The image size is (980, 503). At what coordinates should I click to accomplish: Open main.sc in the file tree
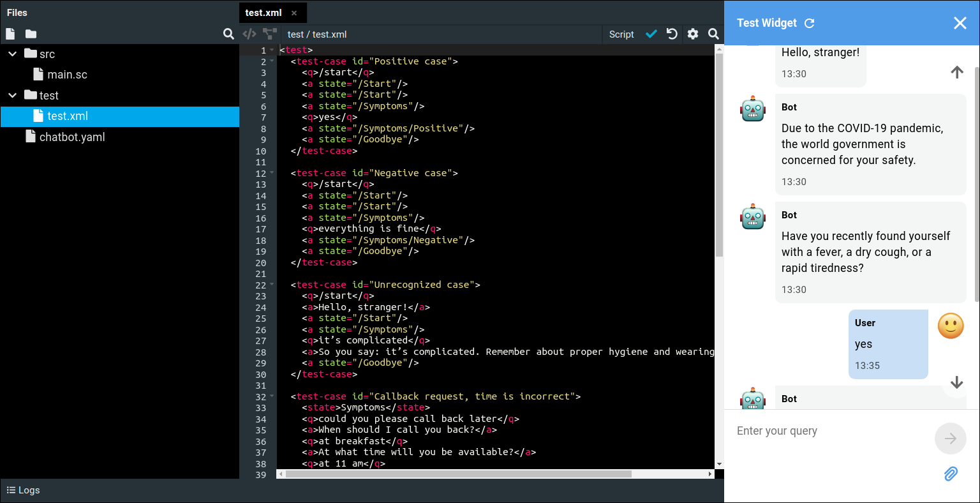tap(67, 75)
